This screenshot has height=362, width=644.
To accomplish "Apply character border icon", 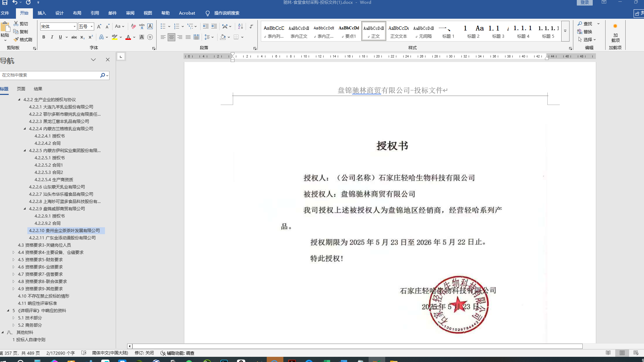I will (150, 26).
